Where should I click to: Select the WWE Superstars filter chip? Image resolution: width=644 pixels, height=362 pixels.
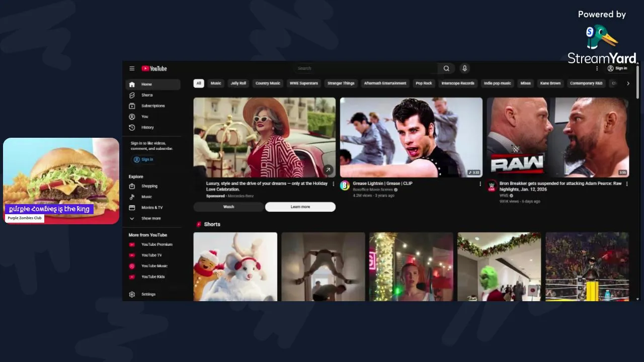click(x=304, y=83)
